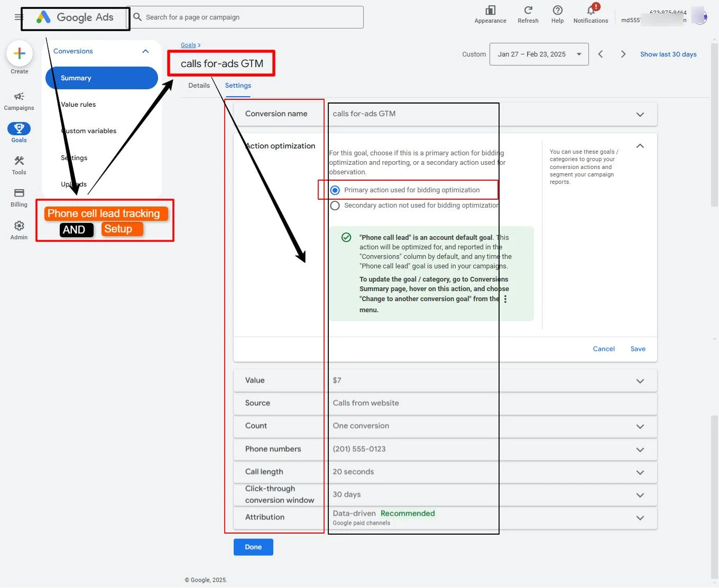Save the Action optimization changes
The image size is (719, 588).
pyautogui.click(x=638, y=349)
